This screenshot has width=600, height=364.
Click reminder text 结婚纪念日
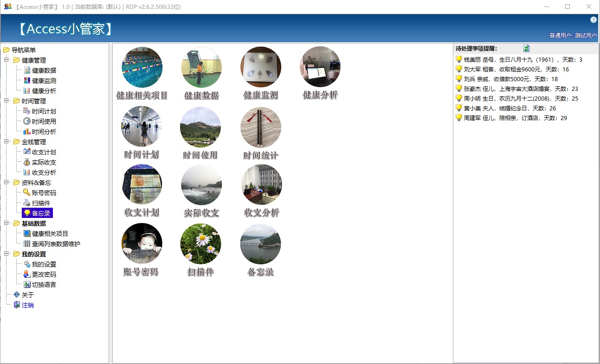pos(514,109)
